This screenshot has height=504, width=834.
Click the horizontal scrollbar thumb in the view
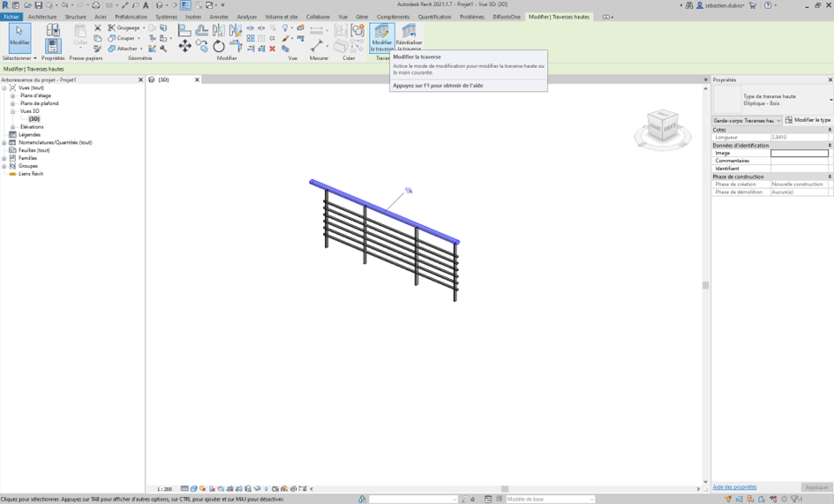(x=505, y=489)
